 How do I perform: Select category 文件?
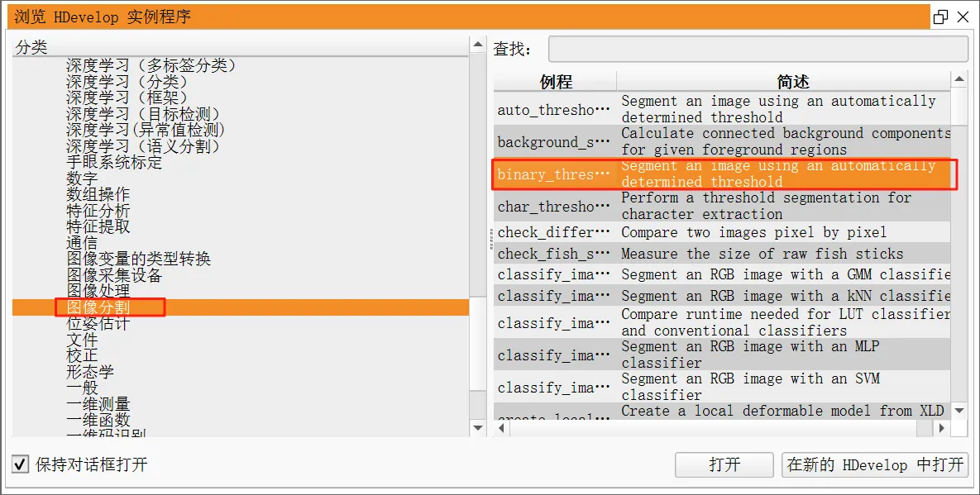82,340
